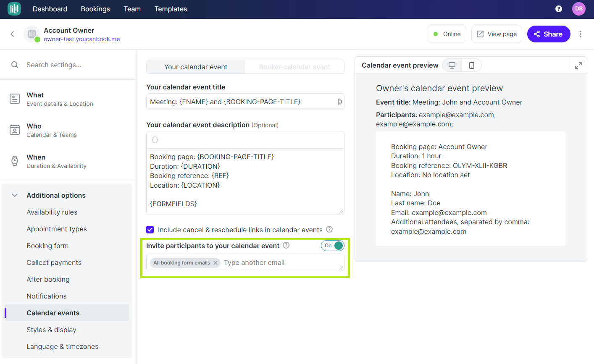
Task: Open the Bookings menu
Action: [95, 9]
